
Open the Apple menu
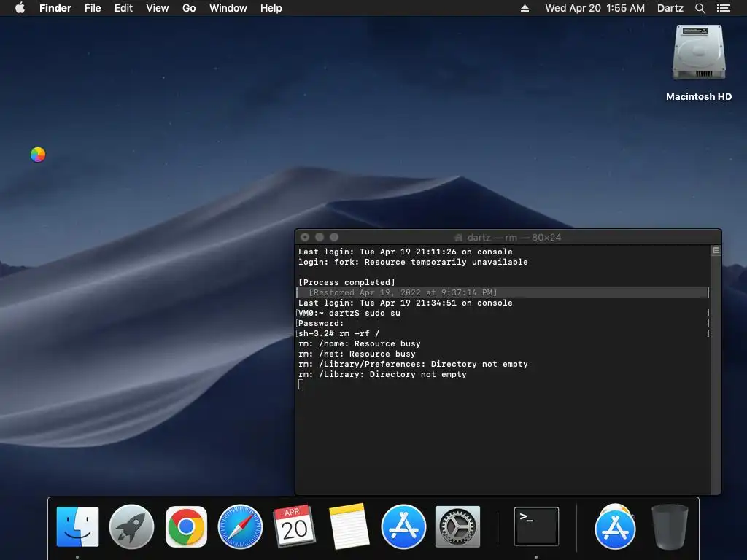pyautogui.click(x=20, y=8)
